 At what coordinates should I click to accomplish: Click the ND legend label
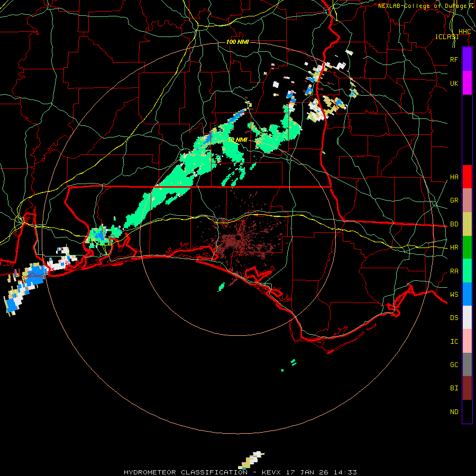coord(454,412)
